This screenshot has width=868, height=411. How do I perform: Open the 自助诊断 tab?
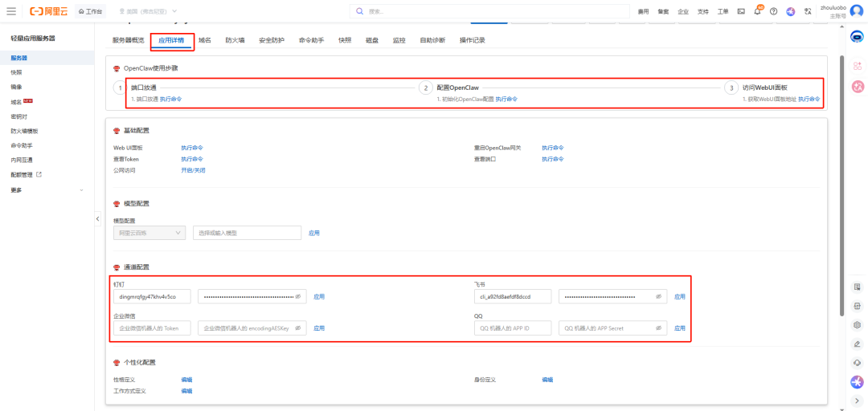tap(432, 40)
